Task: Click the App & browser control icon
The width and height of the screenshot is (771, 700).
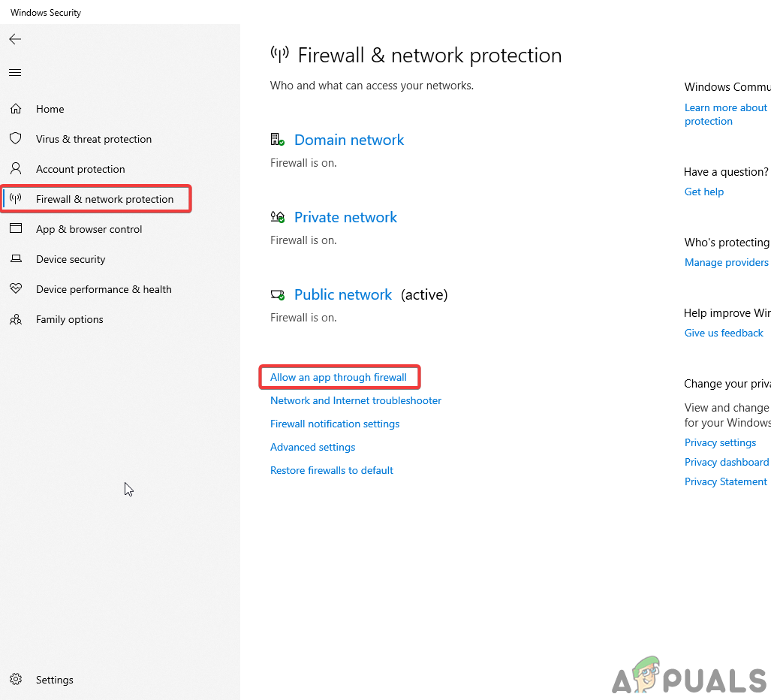Action: click(x=16, y=228)
